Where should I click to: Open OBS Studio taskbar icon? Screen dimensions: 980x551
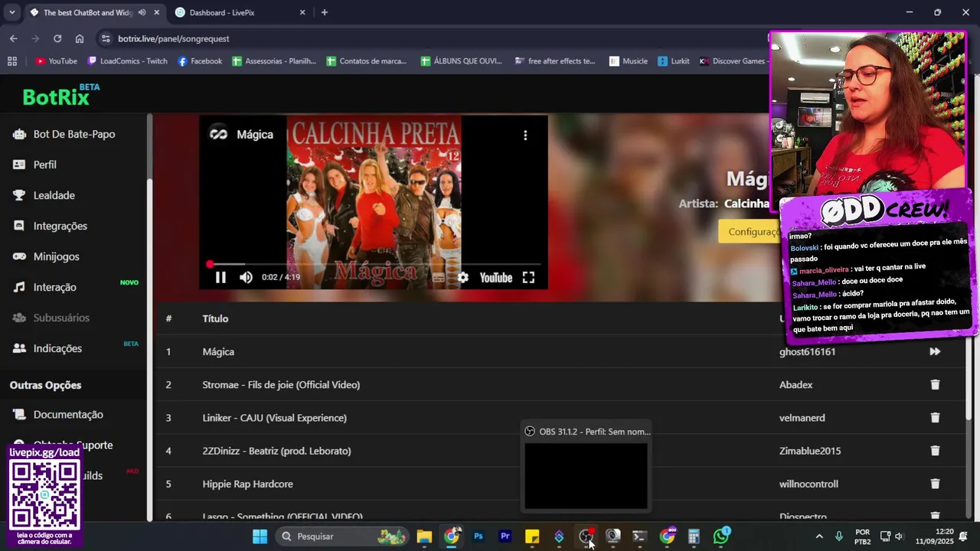586,536
